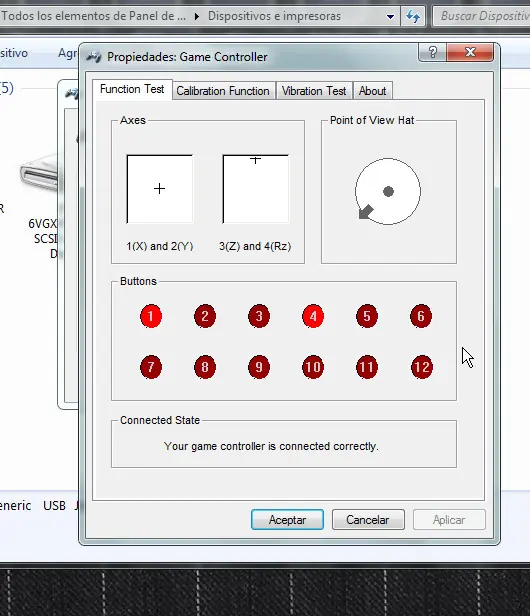Click the Buscar Dispositivos search field
Viewport: 530px width, 616px height.
coord(482,16)
